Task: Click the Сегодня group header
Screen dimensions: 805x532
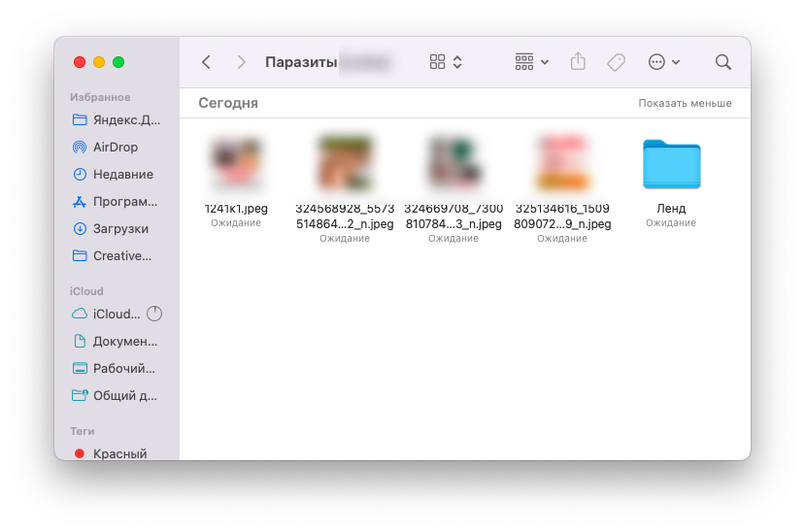Action: point(228,103)
